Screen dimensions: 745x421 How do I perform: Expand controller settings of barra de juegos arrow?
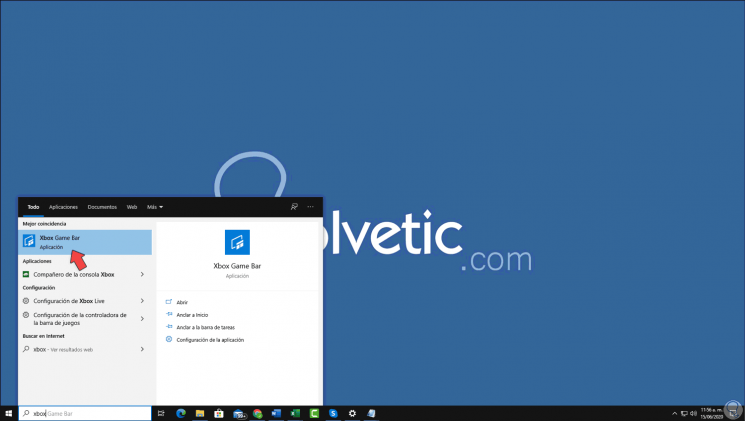tap(142, 319)
